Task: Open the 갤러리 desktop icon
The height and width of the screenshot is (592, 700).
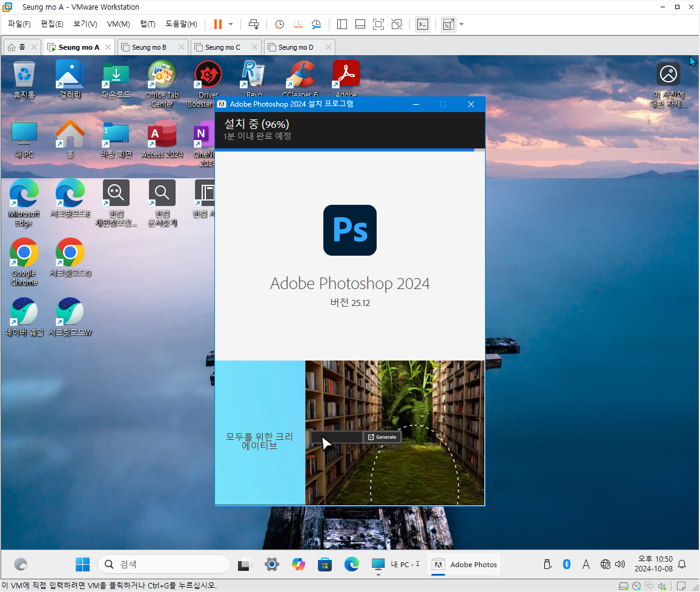Action: 70,80
